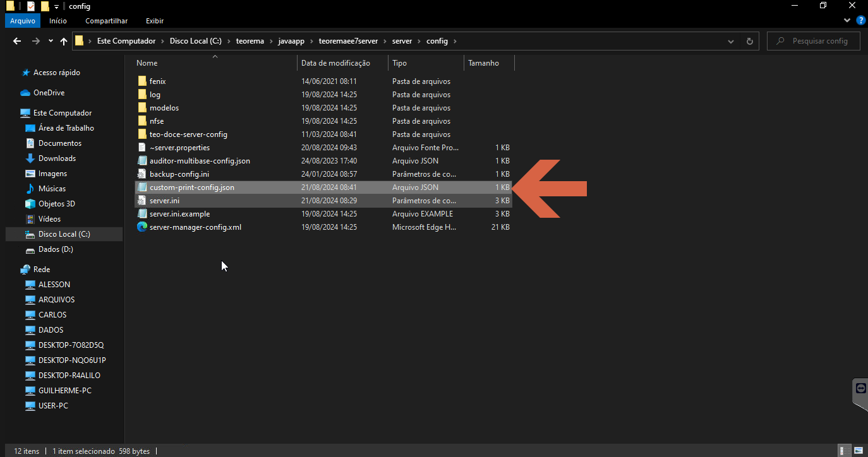This screenshot has width=868, height=457.
Task: Open network computer ARQUIVOS
Action: [56, 300]
